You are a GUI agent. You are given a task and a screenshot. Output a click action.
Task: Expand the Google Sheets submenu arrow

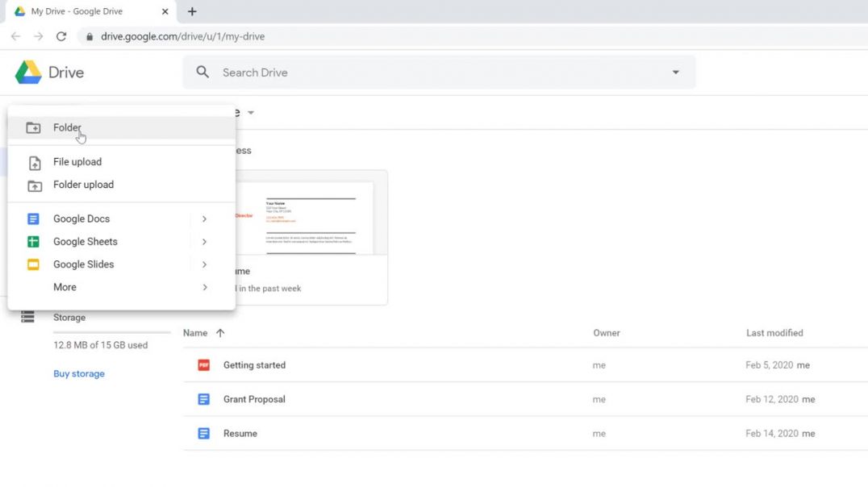click(204, 242)
